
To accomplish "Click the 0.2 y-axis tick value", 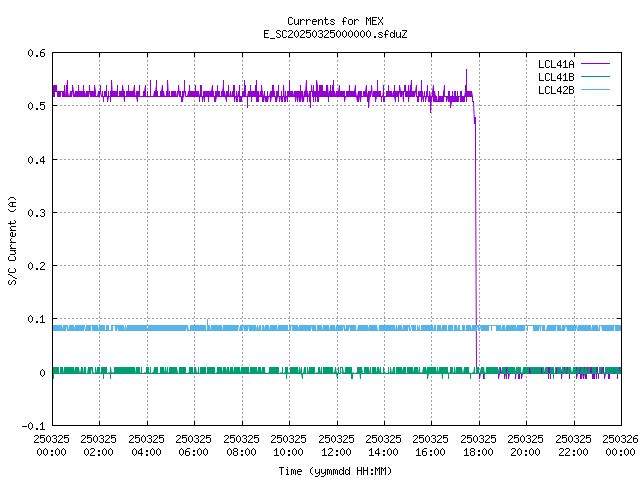I will point(36,266).
